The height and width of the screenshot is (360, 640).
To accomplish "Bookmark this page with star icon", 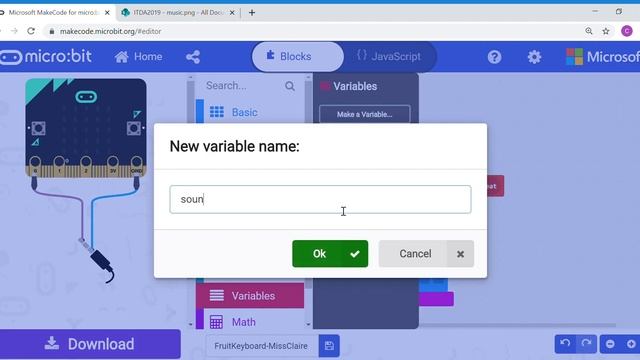I will pos(606,31).
